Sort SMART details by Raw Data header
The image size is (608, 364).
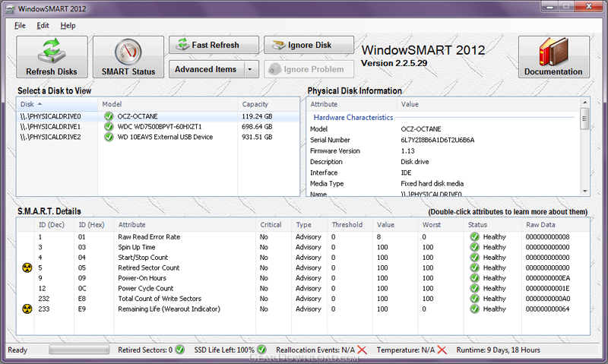556,225
